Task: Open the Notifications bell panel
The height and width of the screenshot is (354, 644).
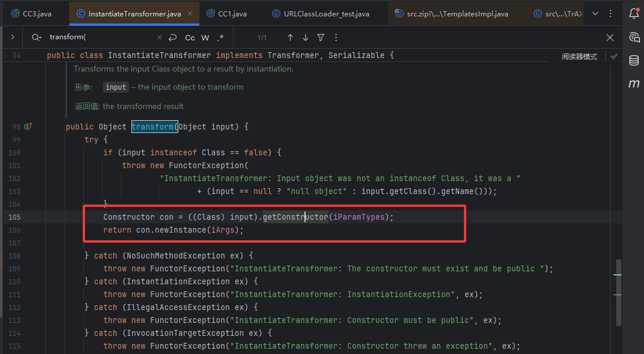Action: pos(633,13)
